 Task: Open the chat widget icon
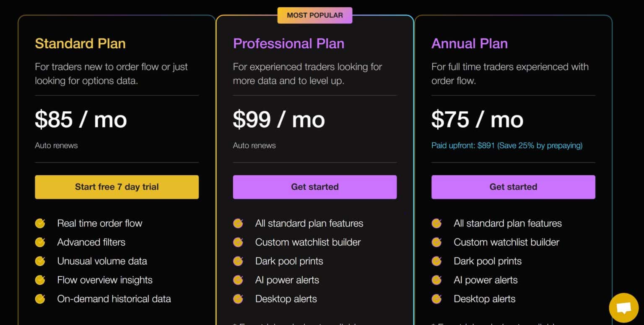pyautogui.click(x=623, y=308)
